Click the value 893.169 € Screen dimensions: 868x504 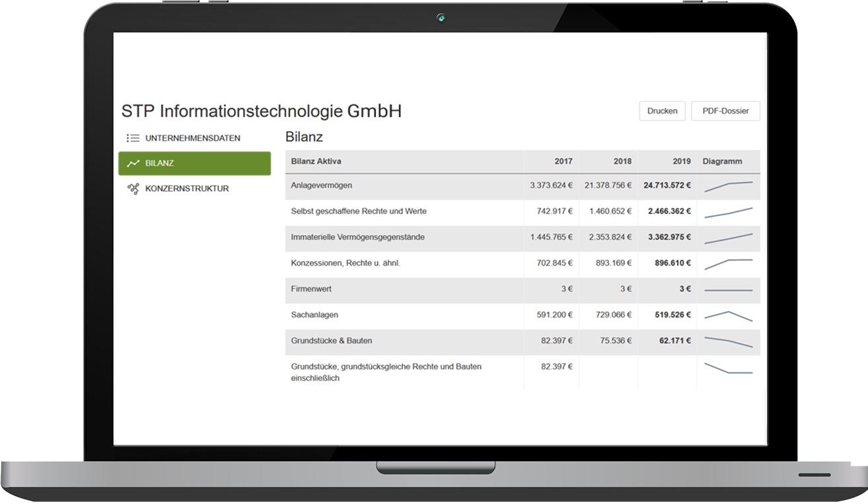614,263
